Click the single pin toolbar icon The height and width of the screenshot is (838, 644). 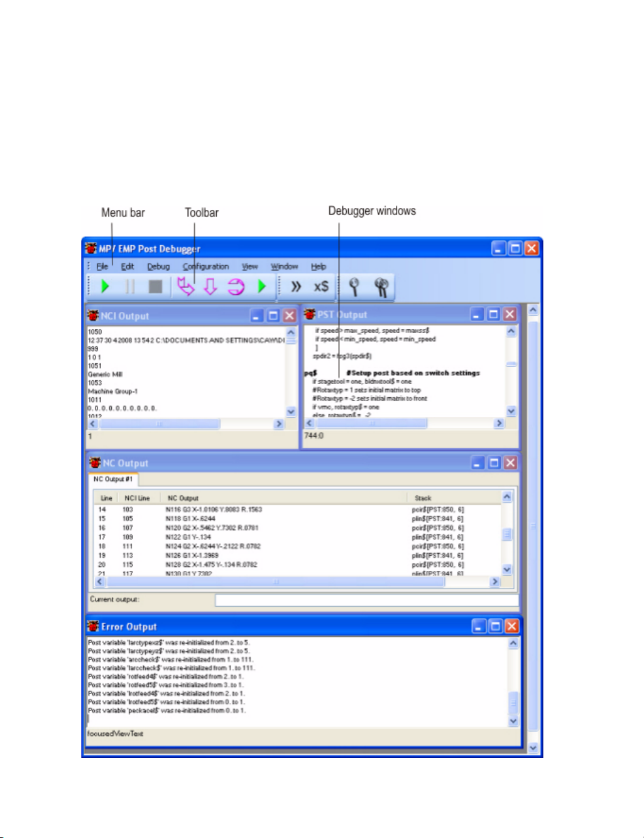pyautogui.click(x=354, y=287)
